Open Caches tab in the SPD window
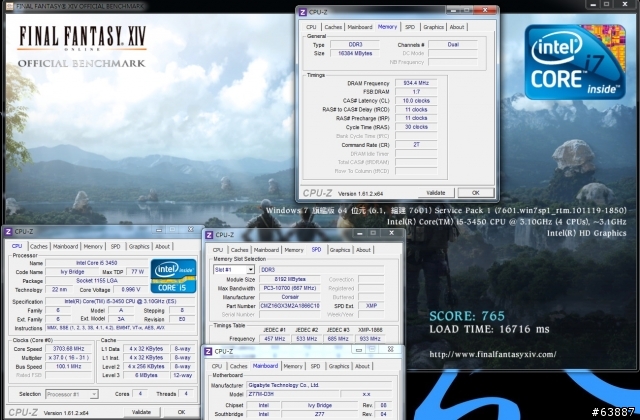 [x=239, y=250]
